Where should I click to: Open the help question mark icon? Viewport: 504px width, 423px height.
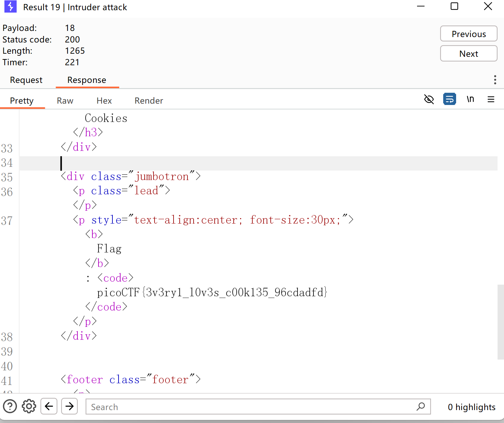10,406
